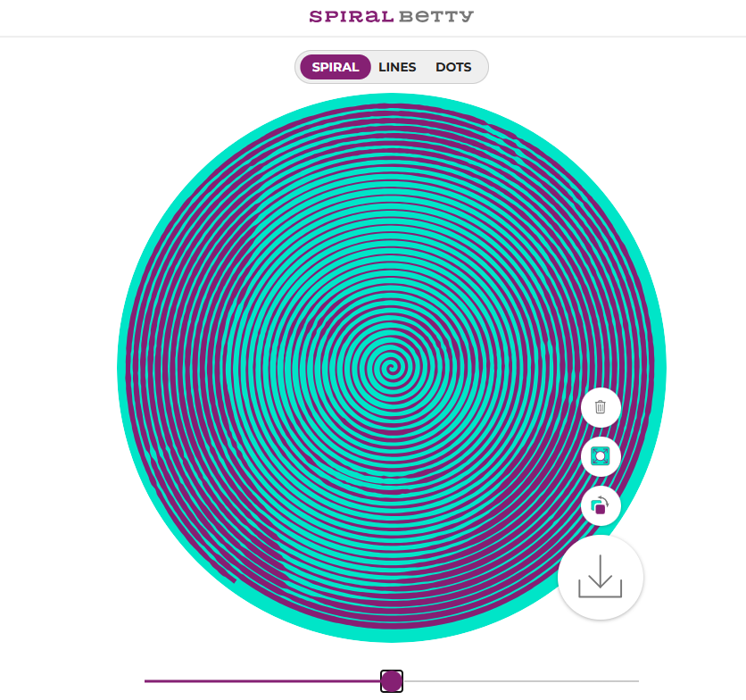
Task: Click the reframe image icon below trash
Action: pos(601,456)
